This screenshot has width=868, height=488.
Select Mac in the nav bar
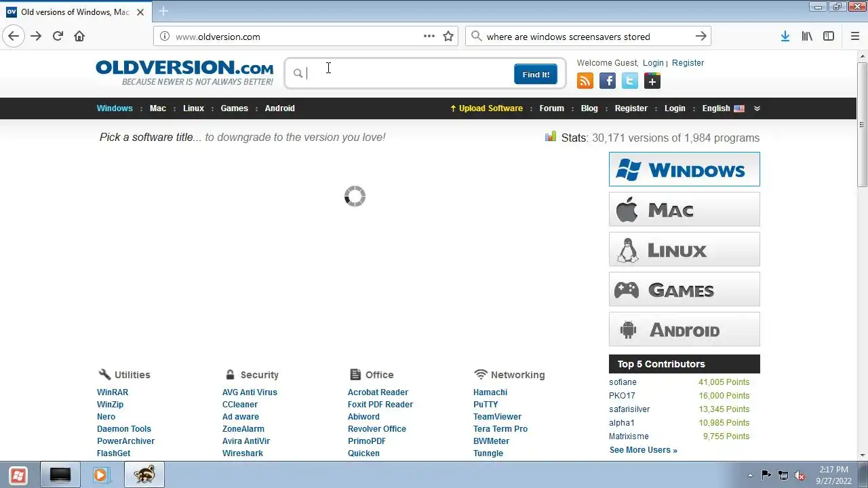pos(158,108)
